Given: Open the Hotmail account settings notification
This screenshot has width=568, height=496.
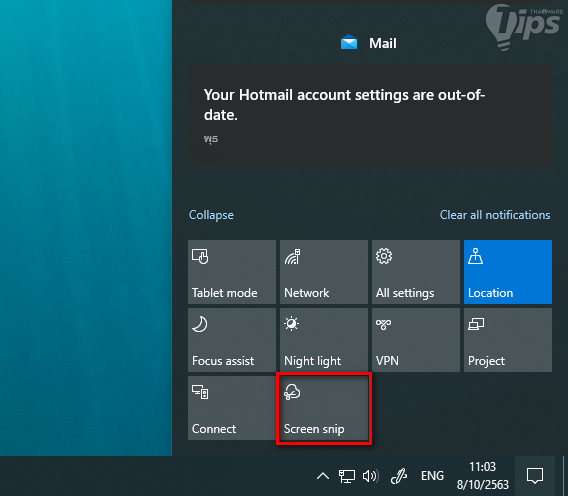Looking at the screenshot, I should [370, 115].
